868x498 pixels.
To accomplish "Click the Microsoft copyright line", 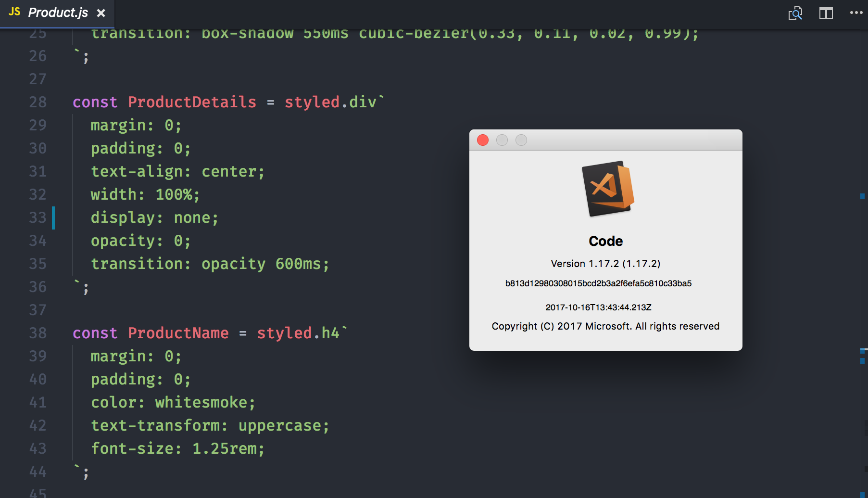I will point(605,326).
